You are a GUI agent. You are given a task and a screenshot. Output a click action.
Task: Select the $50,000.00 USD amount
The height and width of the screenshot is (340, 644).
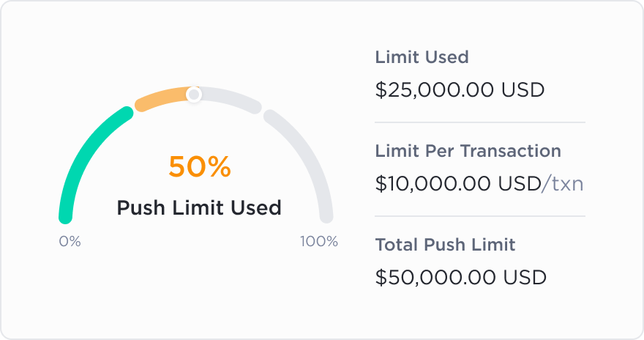(461, 277)
